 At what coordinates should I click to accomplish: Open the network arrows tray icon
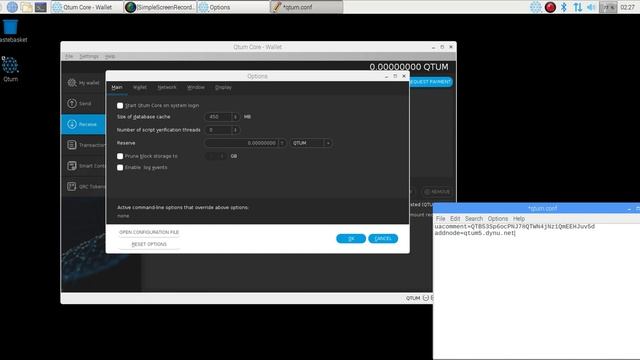click(577, 7)
